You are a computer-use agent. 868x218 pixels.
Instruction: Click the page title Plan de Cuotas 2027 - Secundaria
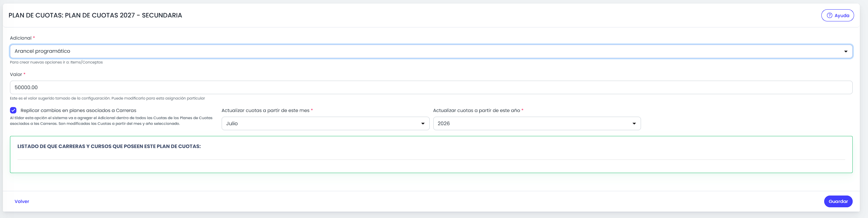click(95, 15)
